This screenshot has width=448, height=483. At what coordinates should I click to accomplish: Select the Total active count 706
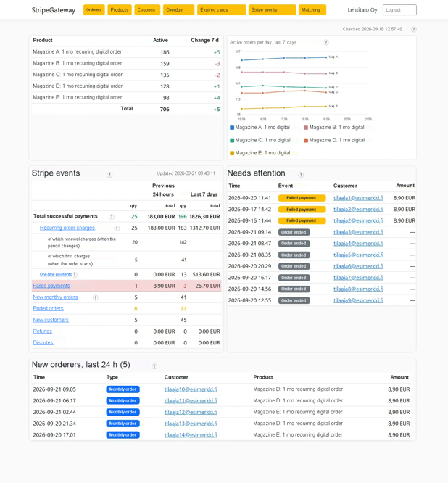point(165,110)
